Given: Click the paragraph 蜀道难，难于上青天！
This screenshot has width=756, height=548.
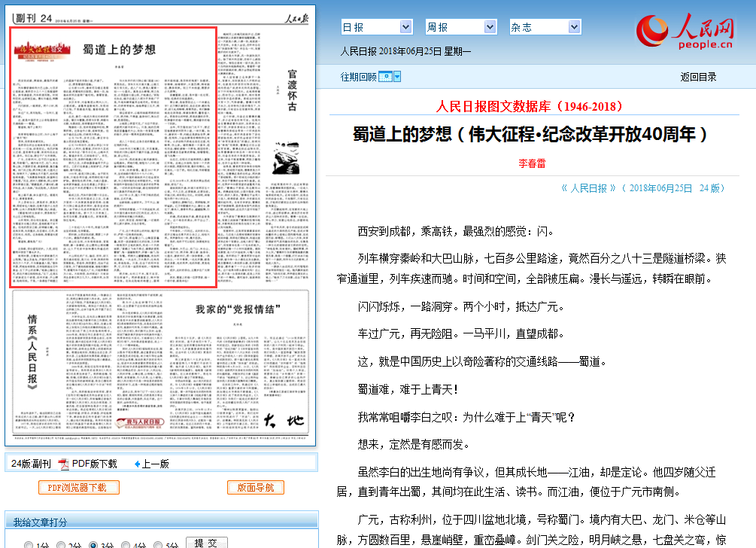Looking at the screenshot, I should pyautogui.click(x=408, y=389).
